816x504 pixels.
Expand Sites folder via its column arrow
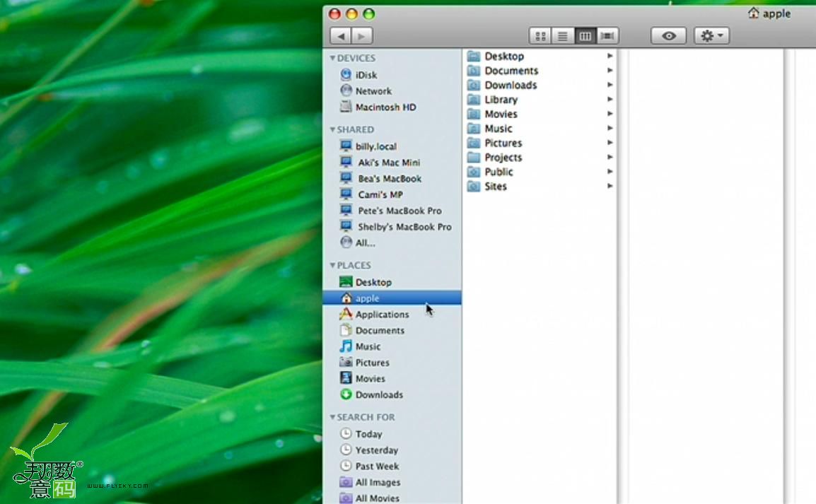(x=610, y=186)
